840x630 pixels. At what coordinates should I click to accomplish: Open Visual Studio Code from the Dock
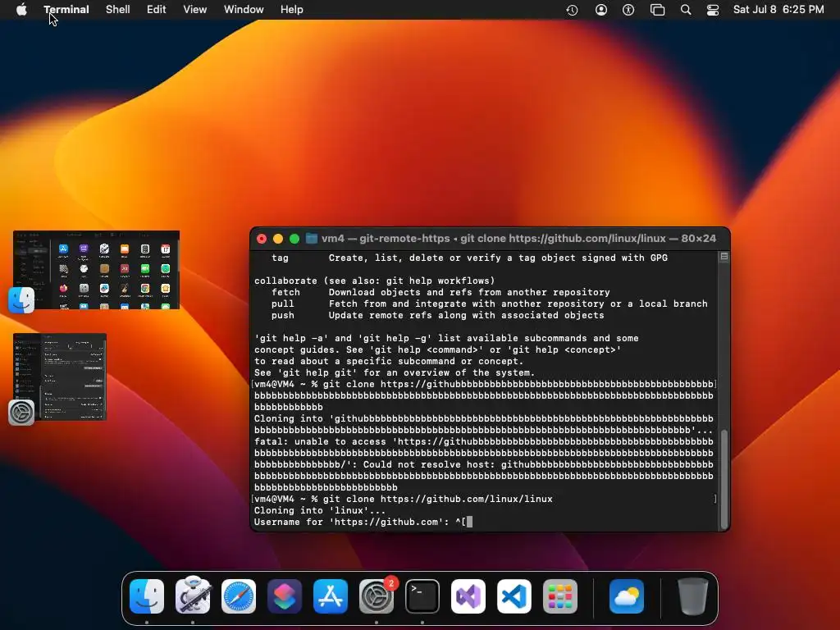[x=514, y=596]
